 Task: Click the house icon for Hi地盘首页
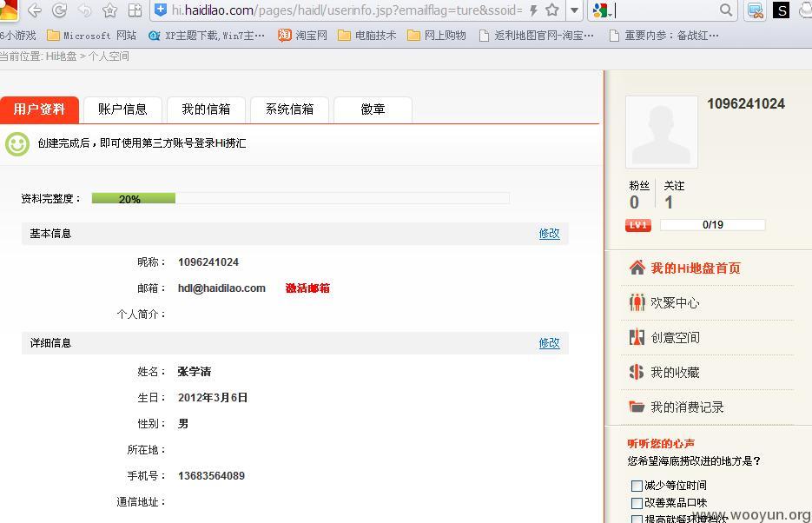click(x=637, y=268)
